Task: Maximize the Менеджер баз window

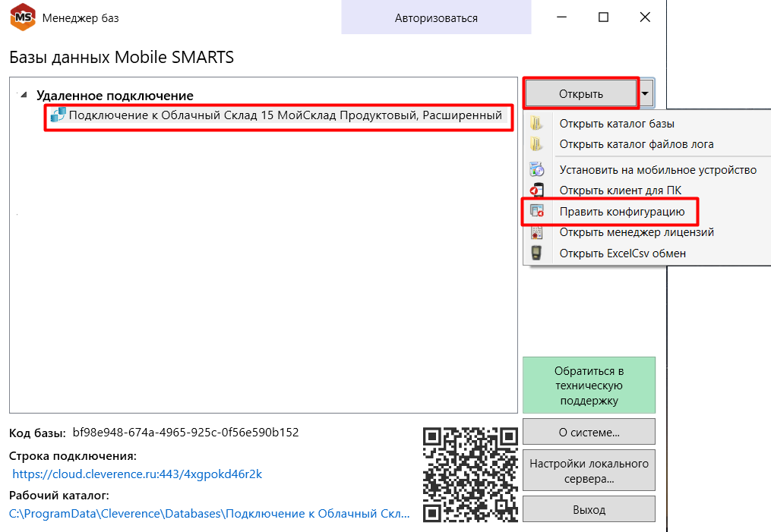Action: point(603,17)
